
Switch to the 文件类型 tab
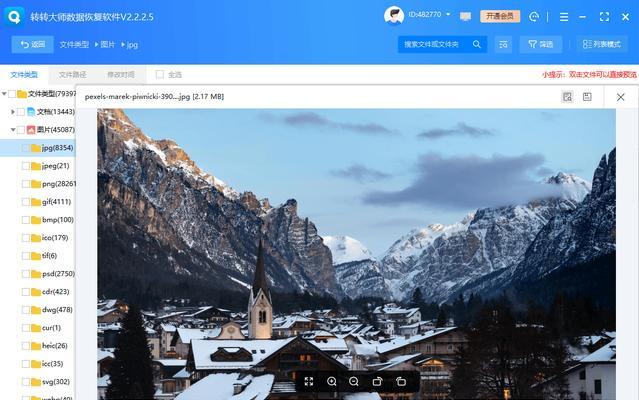pos(24,75)
